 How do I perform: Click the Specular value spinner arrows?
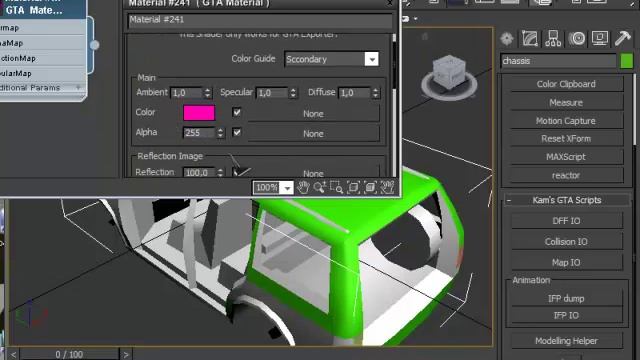point(293,93)
